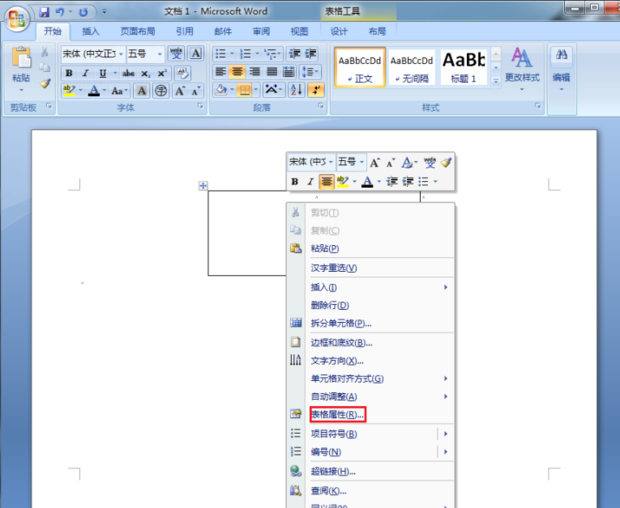Toggle strikethrough abc formatting
The image size is (620, 508).
click(x=129, y=73)
